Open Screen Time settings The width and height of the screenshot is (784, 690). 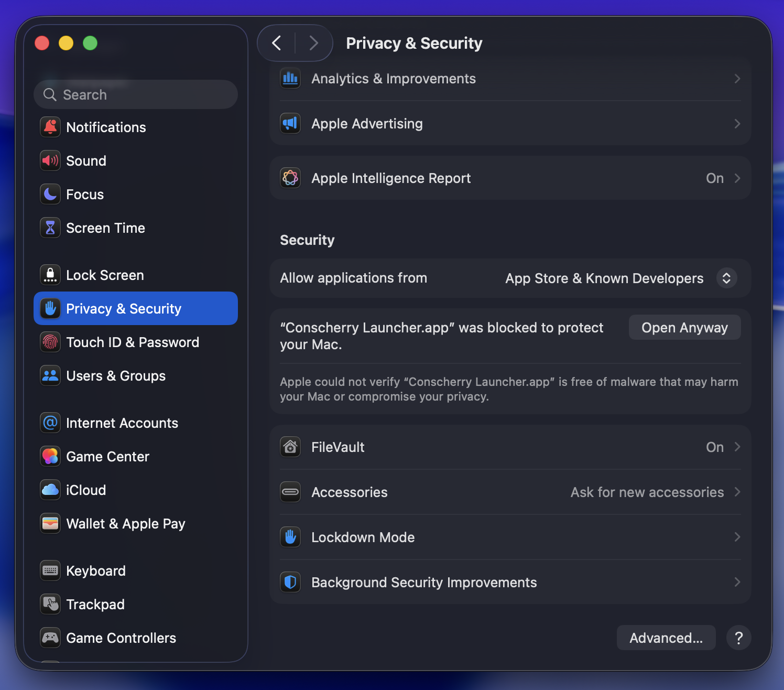tap(136, 228)
